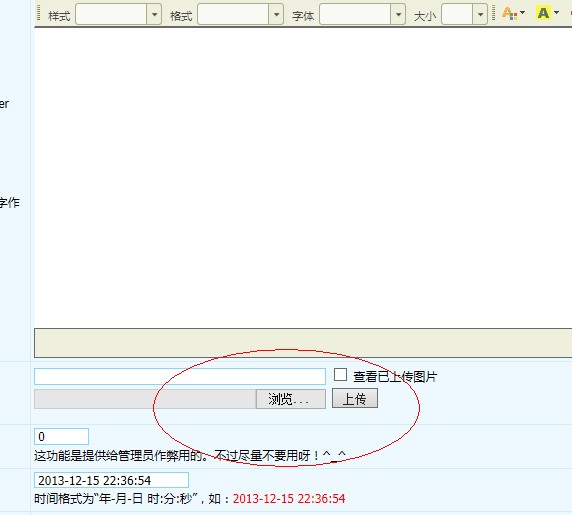Click inside the blank editor area
The image size is (572, 515).
[x=303, y=178]
